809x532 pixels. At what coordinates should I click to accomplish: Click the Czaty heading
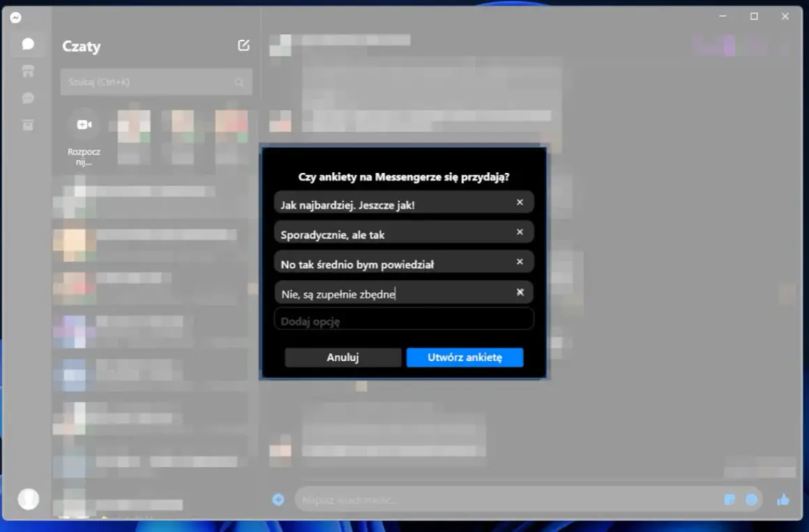[x=81, y=47]
